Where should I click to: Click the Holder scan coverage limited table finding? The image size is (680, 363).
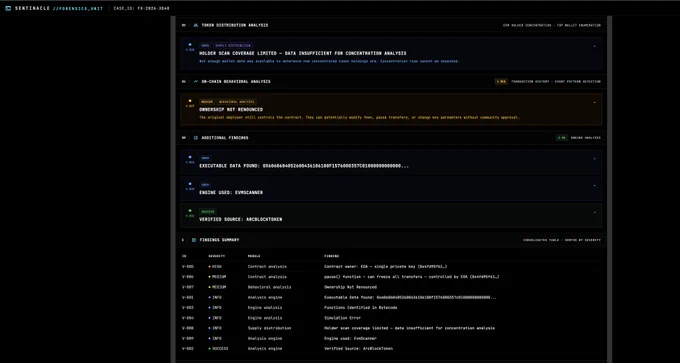click(409, 328)
